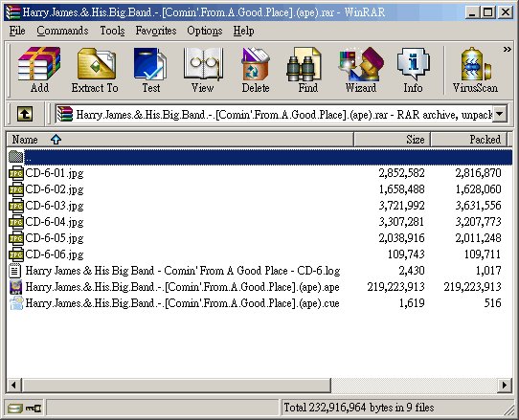The image size is (519, 420).
Task: Run the Test archive tool
Action: (151, 70)
